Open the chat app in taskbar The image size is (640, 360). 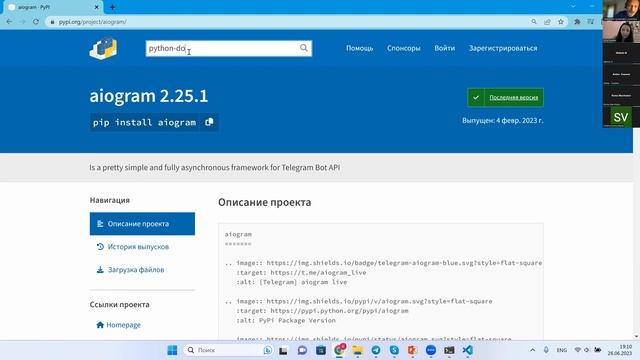pos(302,350)
